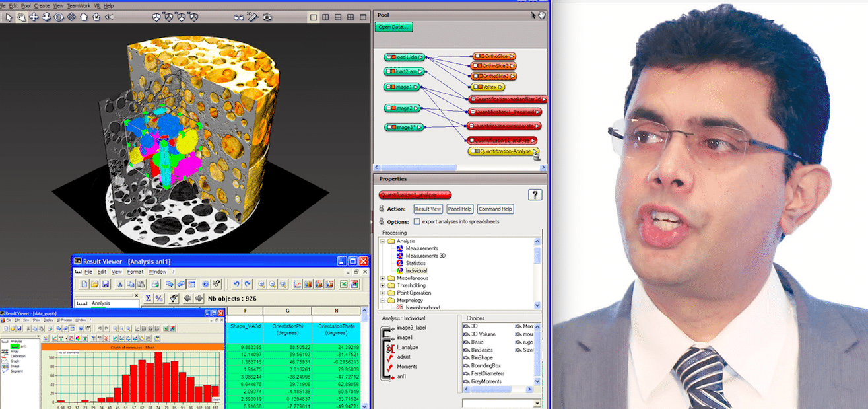
Task: Select the hand trackball tool in viewer toolbar
Action: click(x=22, y=17)
